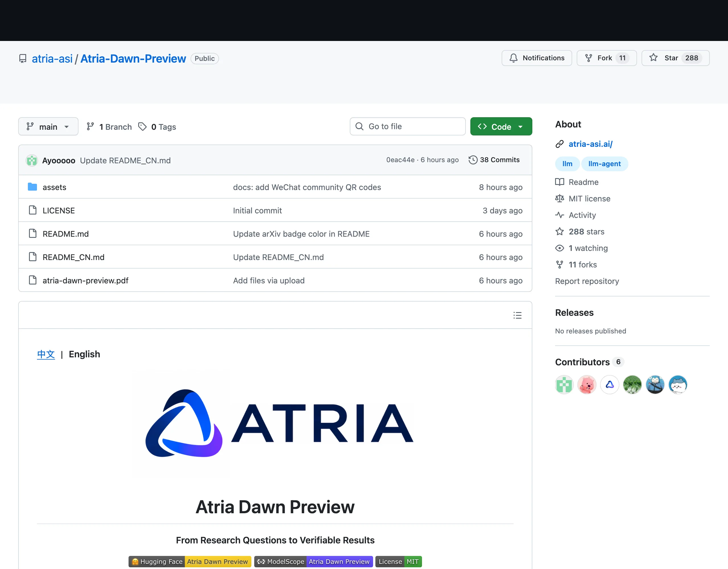Open commit 'docs: add WeChat community QR codes'
Image resolution: width=728 pixels, height=569 pixels.
click(x=307, y=187)
